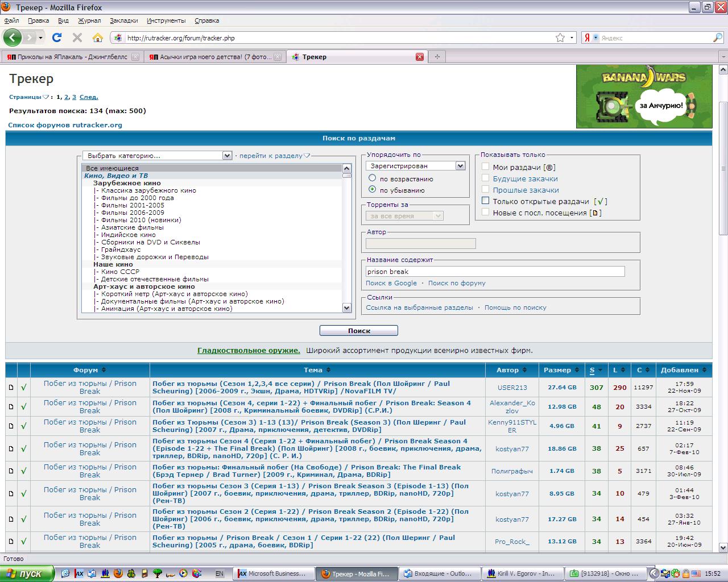
Task: Click the Home icon in the toolbar
Action: pos(98,38)
